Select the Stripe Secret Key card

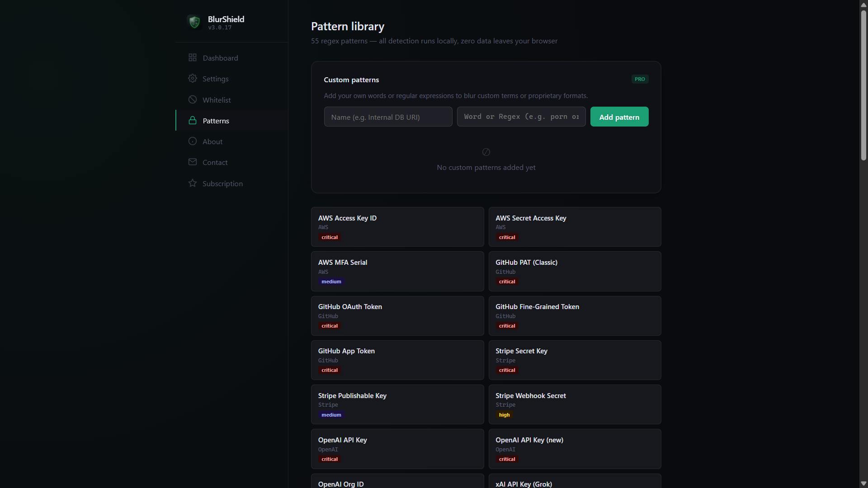[575, 361]
